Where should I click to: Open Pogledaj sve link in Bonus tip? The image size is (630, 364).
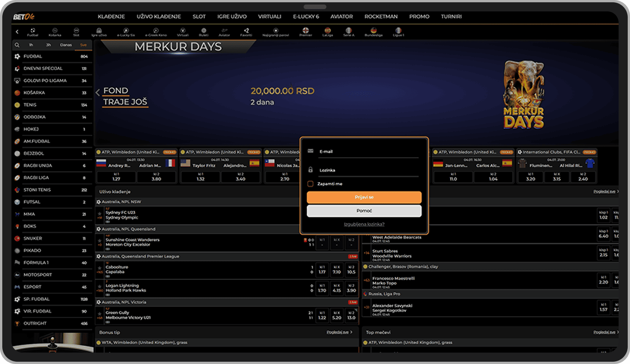(x=339, y=332)
